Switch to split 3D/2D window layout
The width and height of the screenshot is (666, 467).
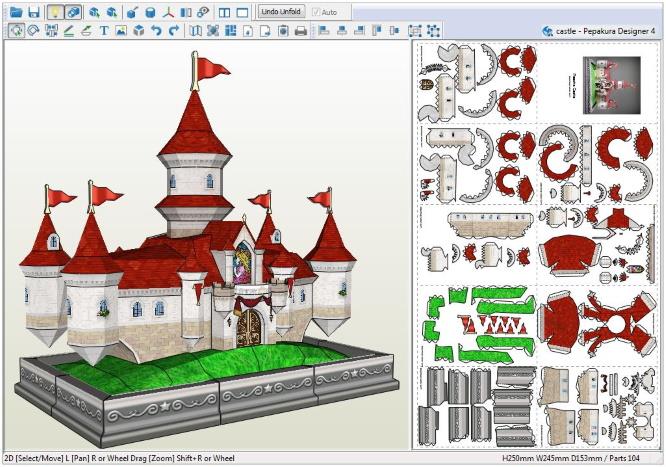coord(224,12)
